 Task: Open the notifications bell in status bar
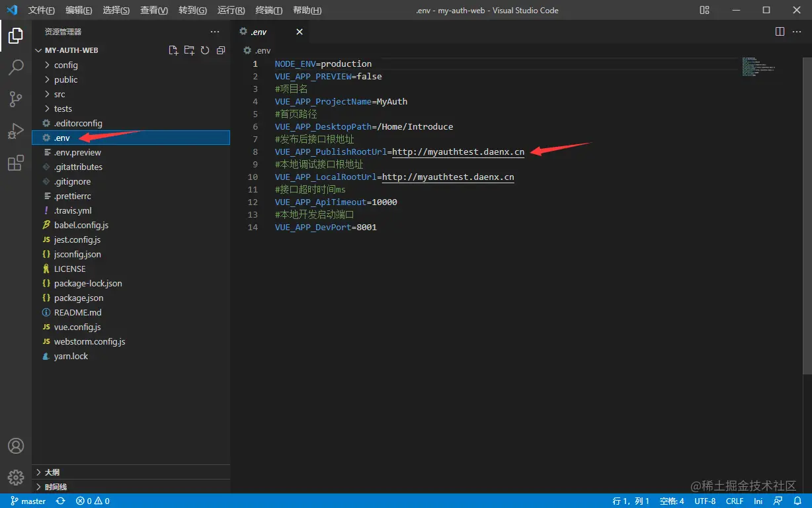click(797, 501)
